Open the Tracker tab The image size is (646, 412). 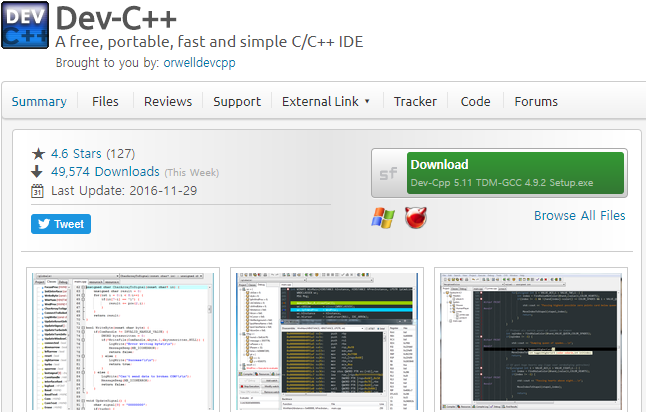coord(415,101)
